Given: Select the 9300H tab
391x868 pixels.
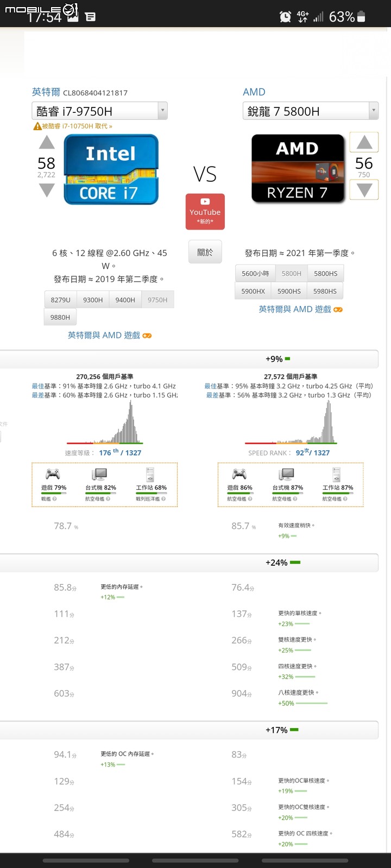Looking at the screenshot, I should pos(93,299).
